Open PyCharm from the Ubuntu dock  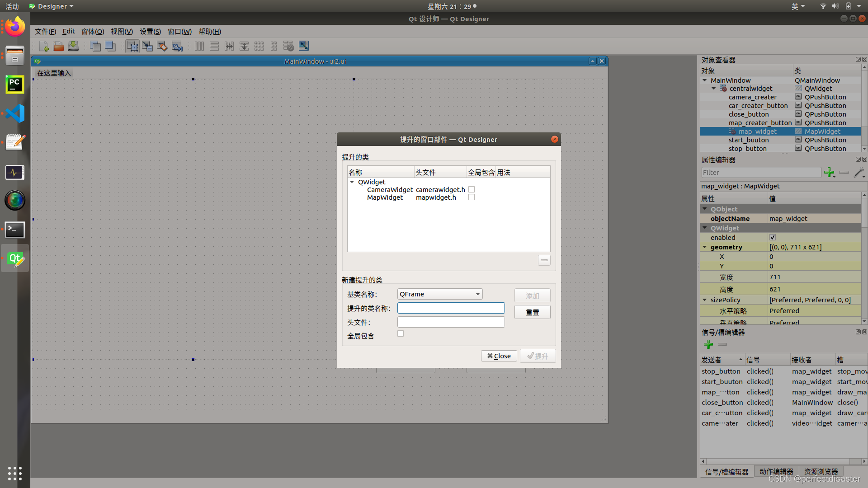pyautogui.click(x=14, y=84)
